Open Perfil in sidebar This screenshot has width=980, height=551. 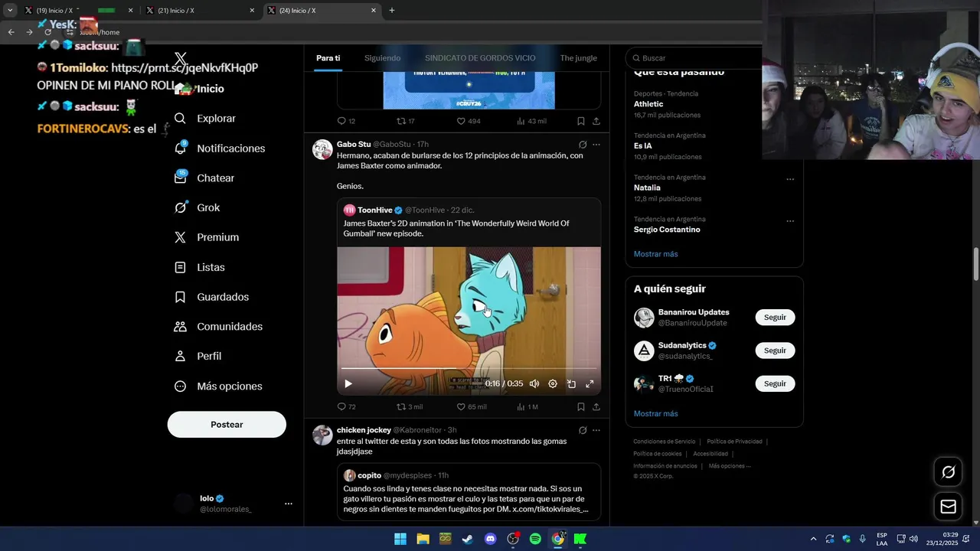pos(198,356)
